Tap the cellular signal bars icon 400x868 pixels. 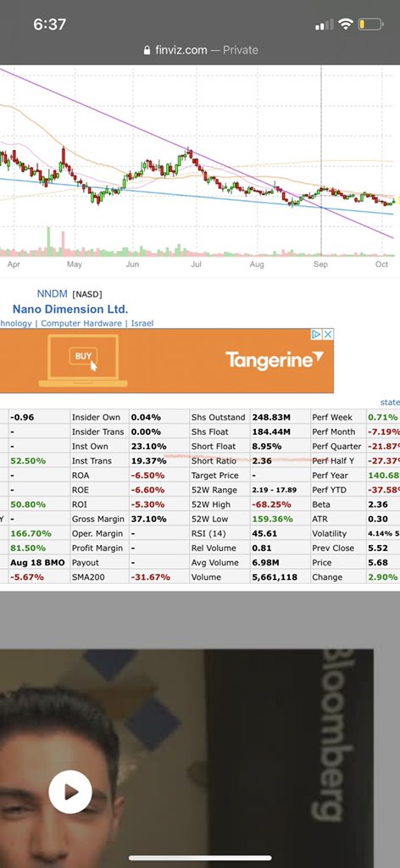click(325, 25)
